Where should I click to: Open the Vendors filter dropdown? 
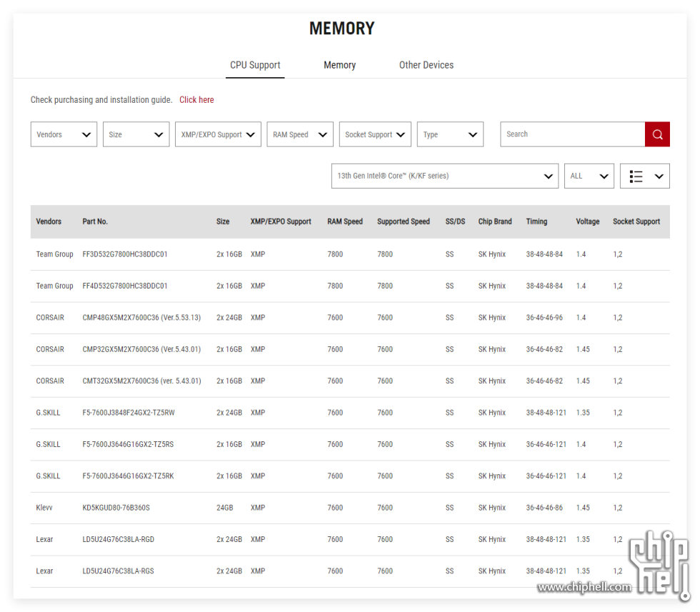(64, 134)
